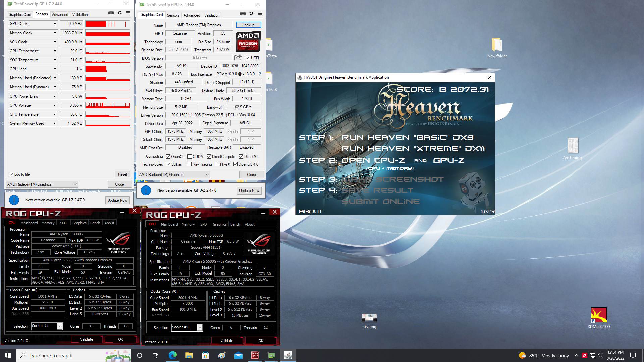Open hamburger menu in GPU-Z Sensors window

(128, 13)
